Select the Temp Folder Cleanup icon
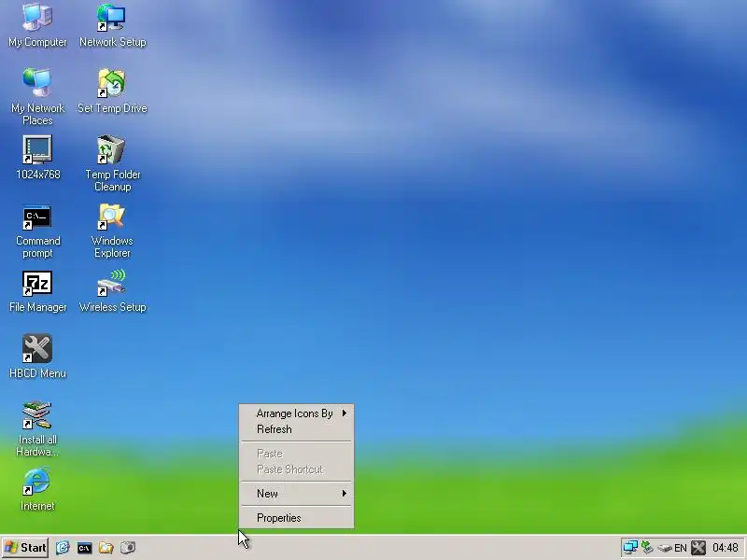 [x=112, y=163]
